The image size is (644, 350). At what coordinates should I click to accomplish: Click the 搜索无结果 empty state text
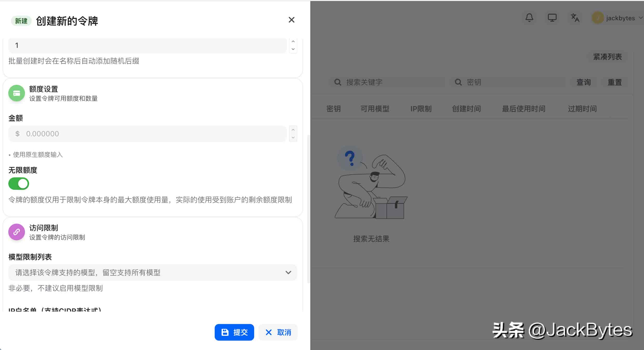(x=371, y=239)
